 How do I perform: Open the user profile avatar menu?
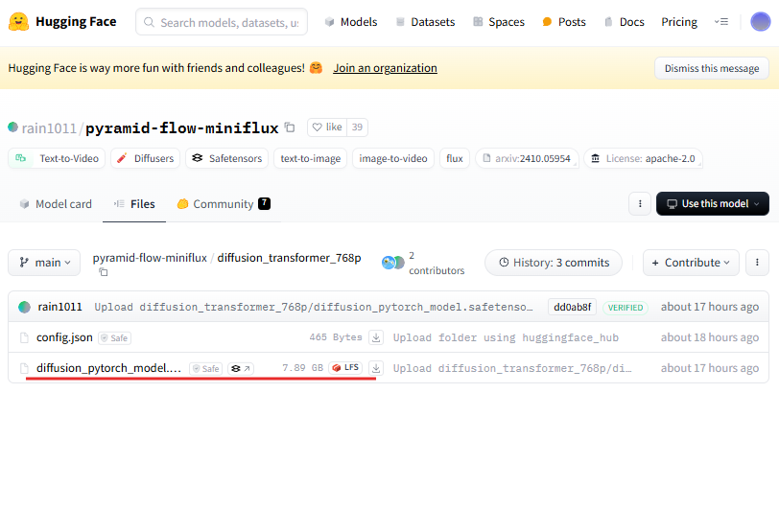(x=760, y=22)
